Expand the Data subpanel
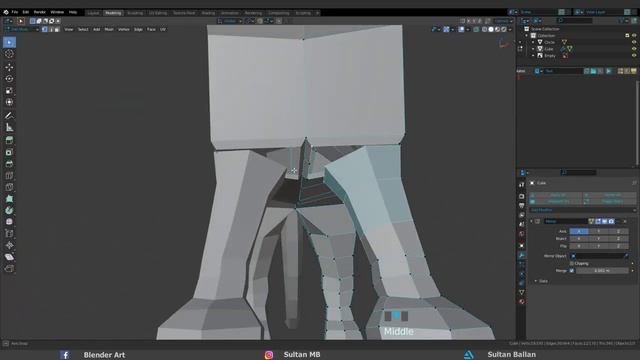Screen dimensions: 640x360 click(x=536, y=281)
